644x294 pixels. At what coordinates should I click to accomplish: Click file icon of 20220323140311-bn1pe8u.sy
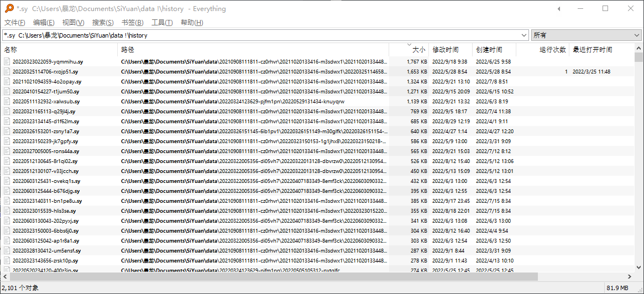[x=7, y=201]
